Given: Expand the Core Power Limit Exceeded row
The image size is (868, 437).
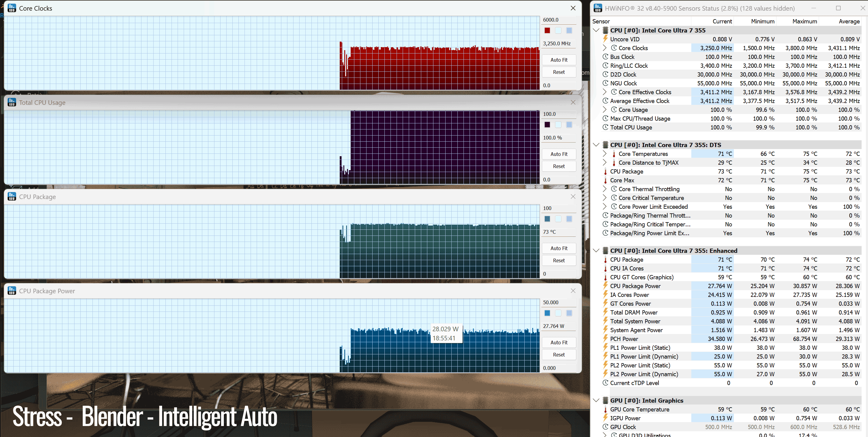Looking at the screenshot, I should (605, 207).
